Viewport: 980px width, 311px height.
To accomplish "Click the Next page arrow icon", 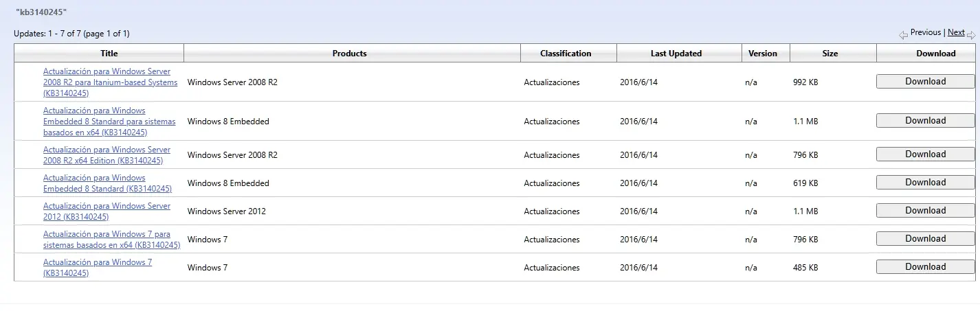I will point(971,35).
